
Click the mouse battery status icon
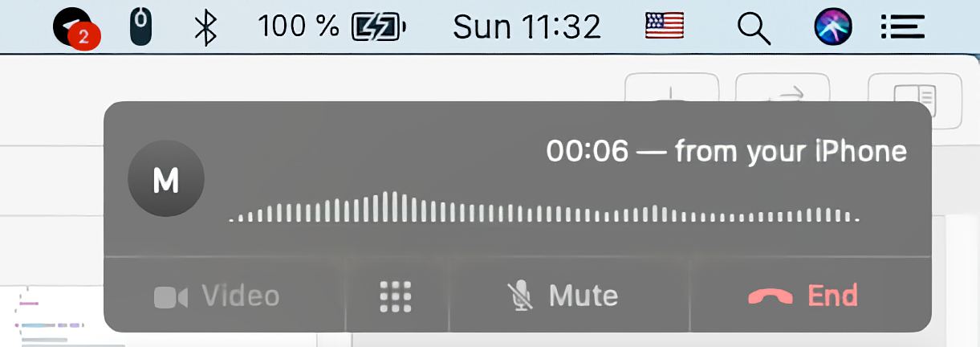141,27
